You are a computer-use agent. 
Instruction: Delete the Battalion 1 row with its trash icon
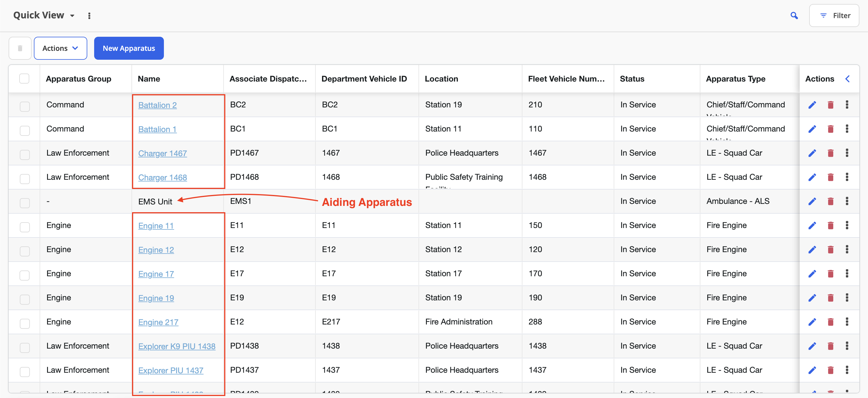830,129
